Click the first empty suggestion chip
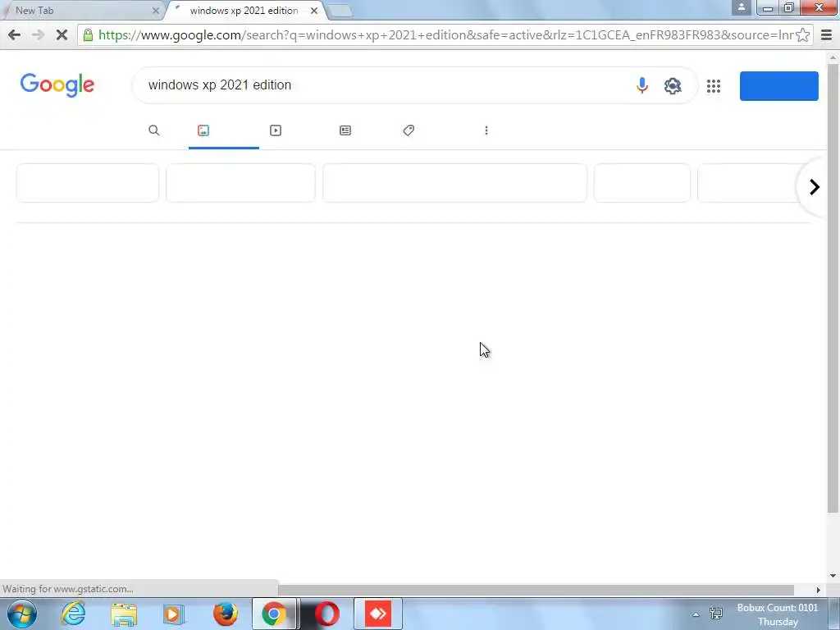 click(87, 183)
